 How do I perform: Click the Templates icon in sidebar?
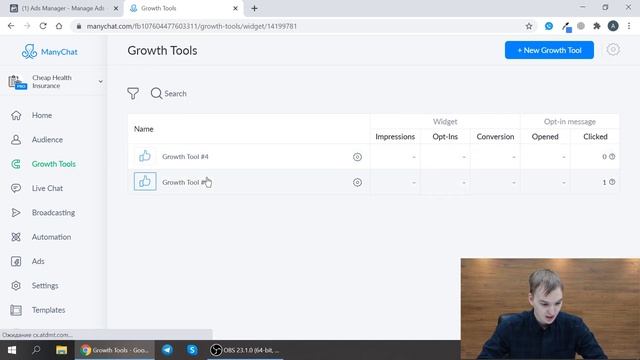pyautogui.click(x=16, y=310)
